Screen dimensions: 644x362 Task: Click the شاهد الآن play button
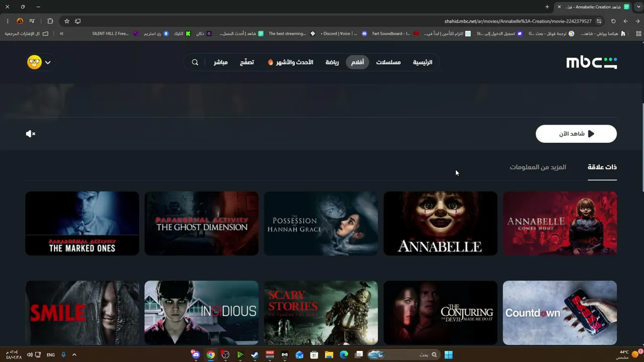pos(576,134)
